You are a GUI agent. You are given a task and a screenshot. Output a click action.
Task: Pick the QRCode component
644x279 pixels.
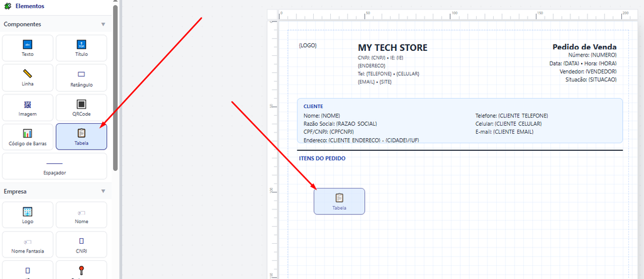pyautogui.click(x=81, y=107)
